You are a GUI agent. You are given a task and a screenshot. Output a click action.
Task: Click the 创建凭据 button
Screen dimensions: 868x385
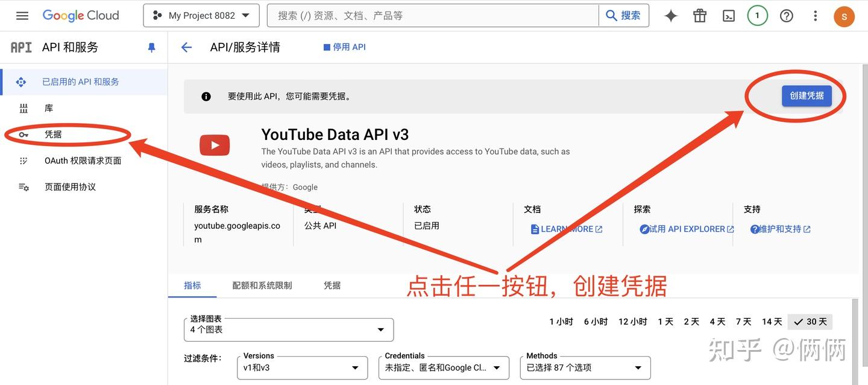(x=807, y=95)
